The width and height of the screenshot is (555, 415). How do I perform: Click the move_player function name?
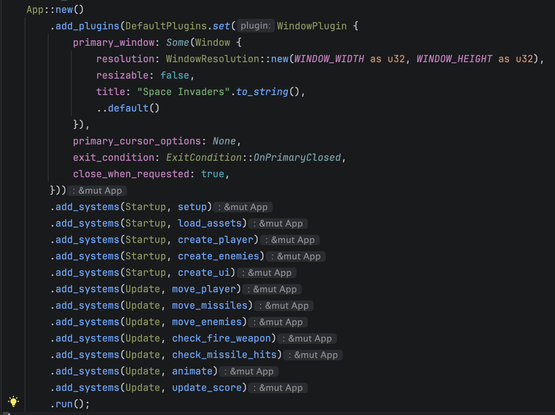click(204, 289)
